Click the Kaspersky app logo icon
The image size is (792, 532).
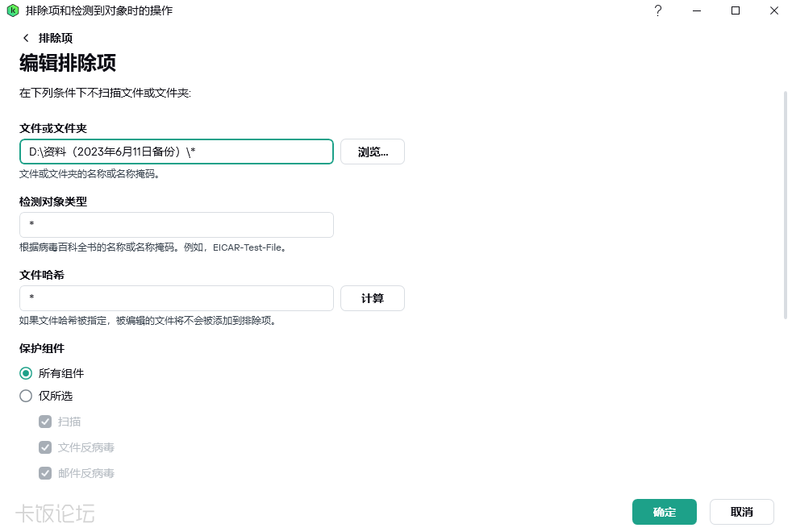point(12,11)
